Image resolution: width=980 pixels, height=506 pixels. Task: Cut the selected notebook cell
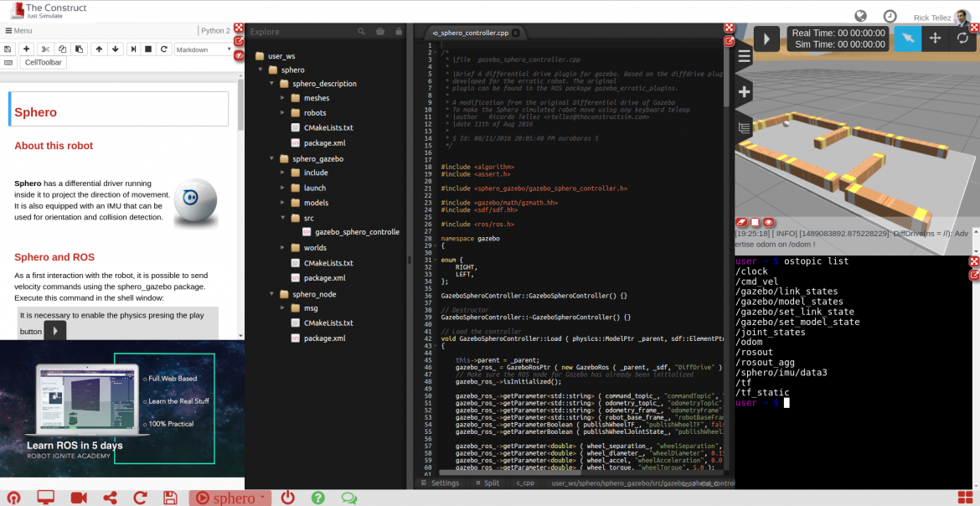coord(45,49)
